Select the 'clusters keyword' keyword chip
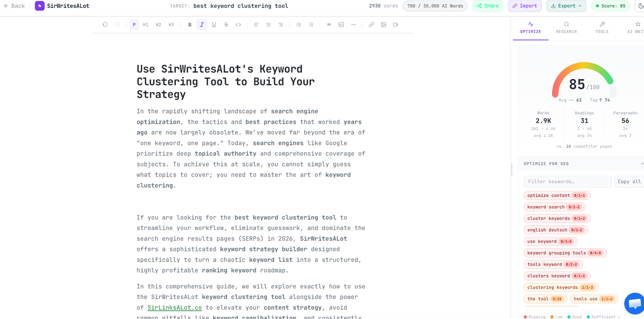This screenshot has height=319, width=644. point(557,276)
